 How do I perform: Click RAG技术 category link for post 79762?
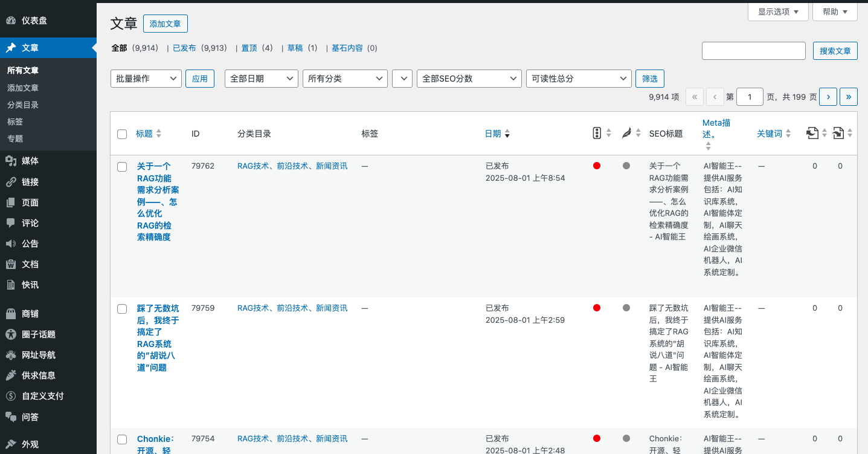point(253,166)
